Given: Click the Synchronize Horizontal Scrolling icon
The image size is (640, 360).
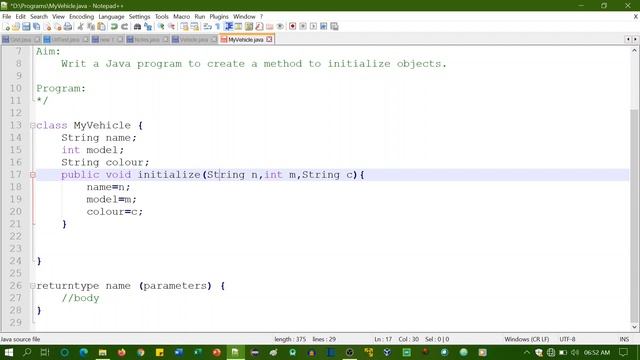Looking at the screenshot, I should coord(195,27).
